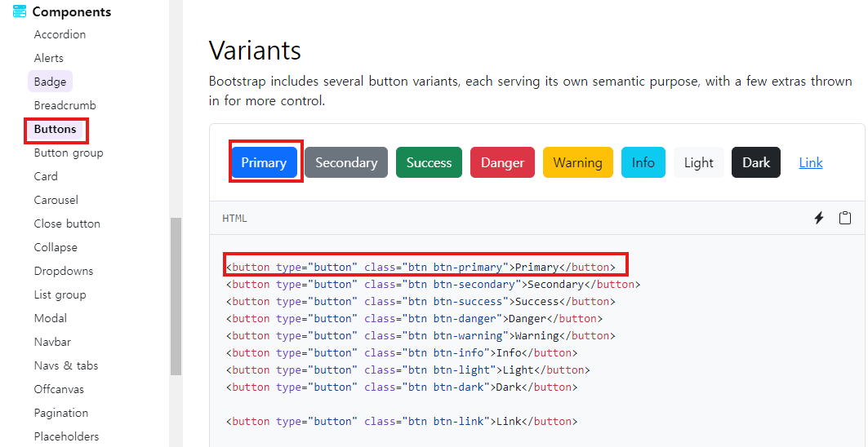The height and width of the screenshot is (447, 868).
Task: Click the btn-light code line
Action: (x=408, y=370)
